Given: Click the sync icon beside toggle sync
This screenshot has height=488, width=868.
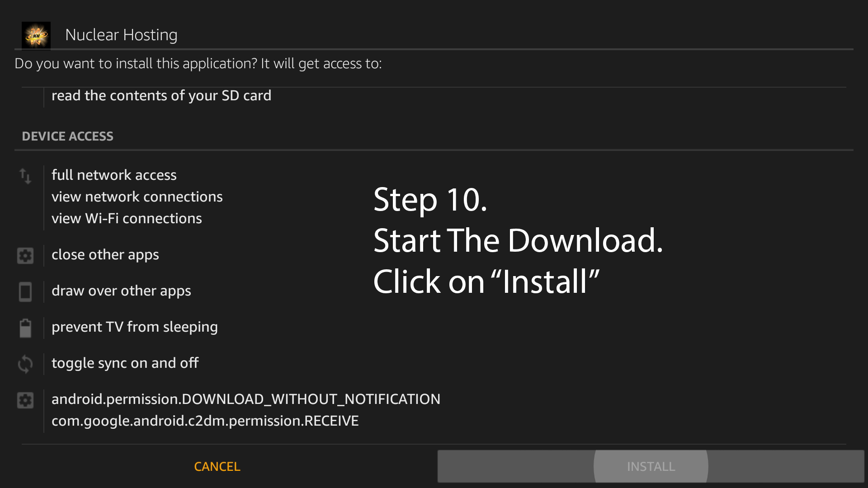Looking at the screenshot, I should 25,364.
